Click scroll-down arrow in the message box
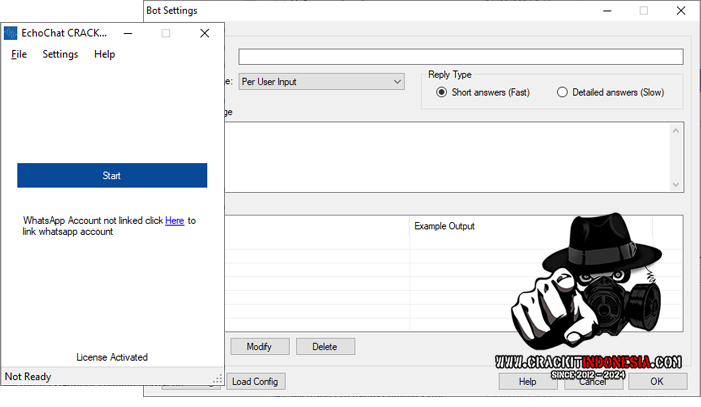701x407 pixels. (x=677, y=184)
